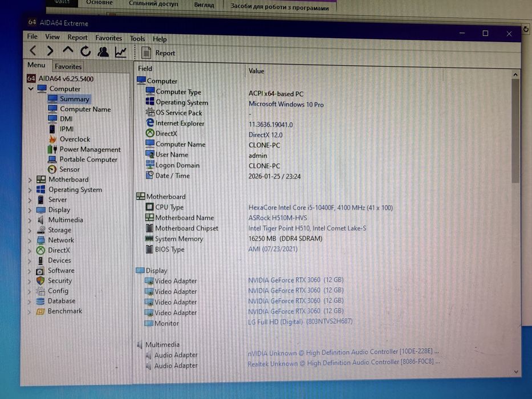
Task: Expand the Motherboard tree node
Action: point(30,180)
